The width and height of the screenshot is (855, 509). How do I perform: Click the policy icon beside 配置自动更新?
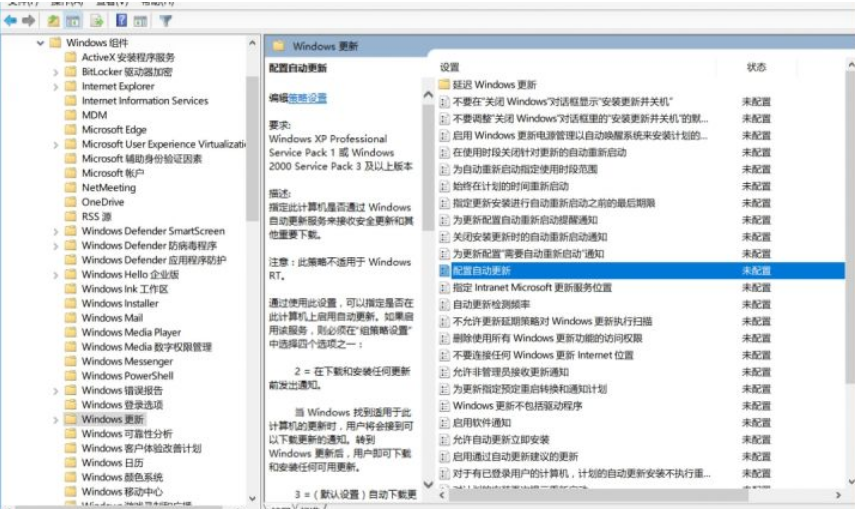tap(445, 271)
